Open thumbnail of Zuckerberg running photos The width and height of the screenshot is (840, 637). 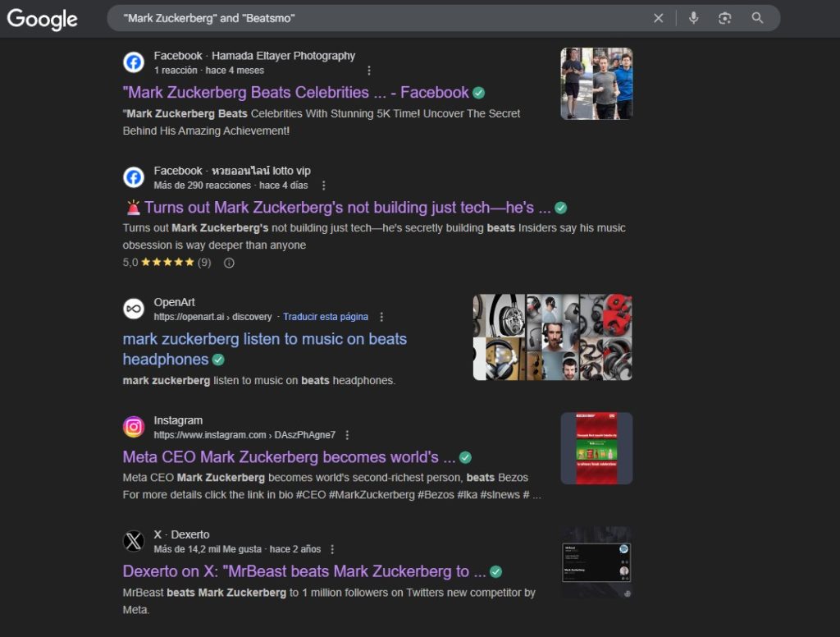[x=596, y=83]
